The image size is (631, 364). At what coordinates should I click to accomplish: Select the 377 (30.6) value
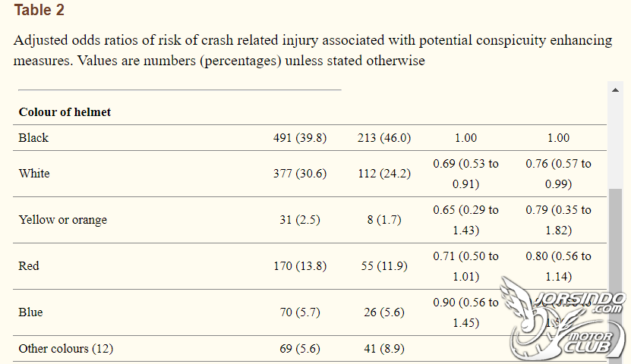pyautogui.click(x=300, y=174)
